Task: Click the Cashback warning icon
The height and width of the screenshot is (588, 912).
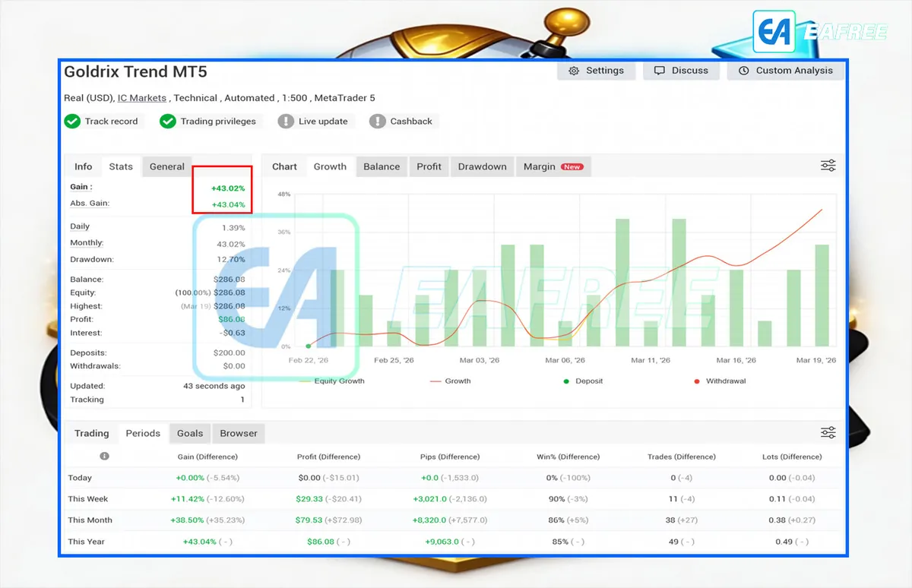Action: coord(378,122)
